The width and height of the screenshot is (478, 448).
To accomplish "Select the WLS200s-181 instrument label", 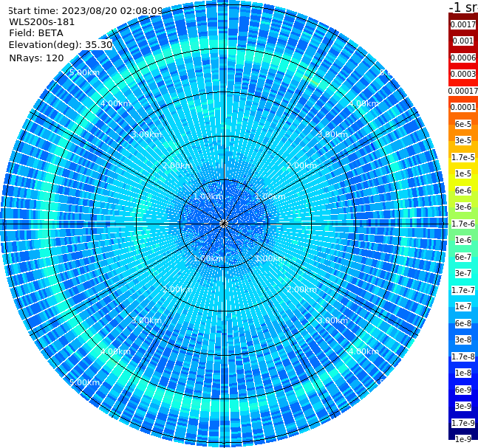I will click(x=42, y=22).
